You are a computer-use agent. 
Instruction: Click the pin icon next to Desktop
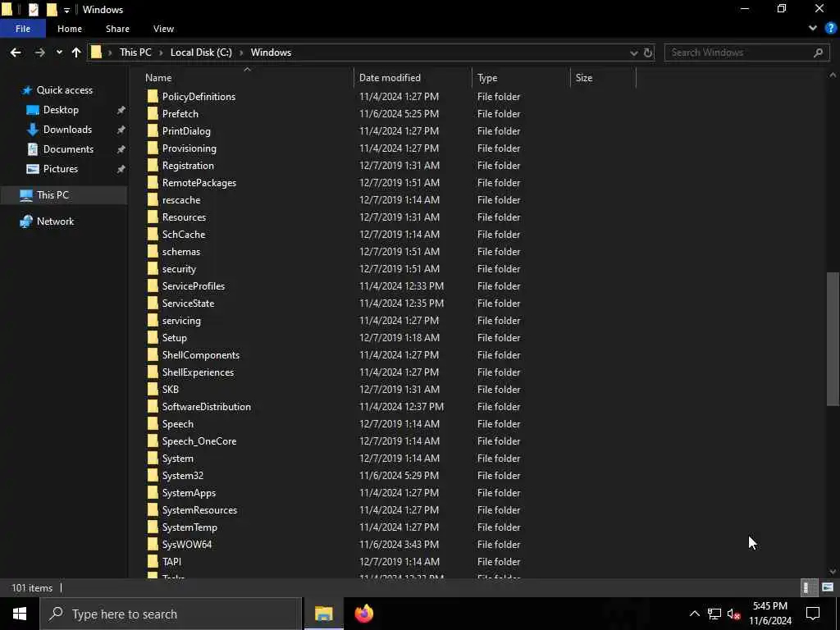click(x=121, y=110)
